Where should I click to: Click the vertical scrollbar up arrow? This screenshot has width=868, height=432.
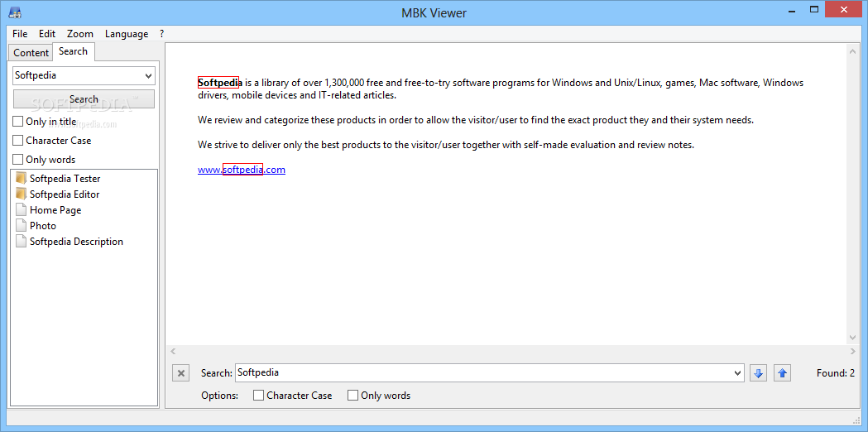pyautogui.click(x=852, y=52)
